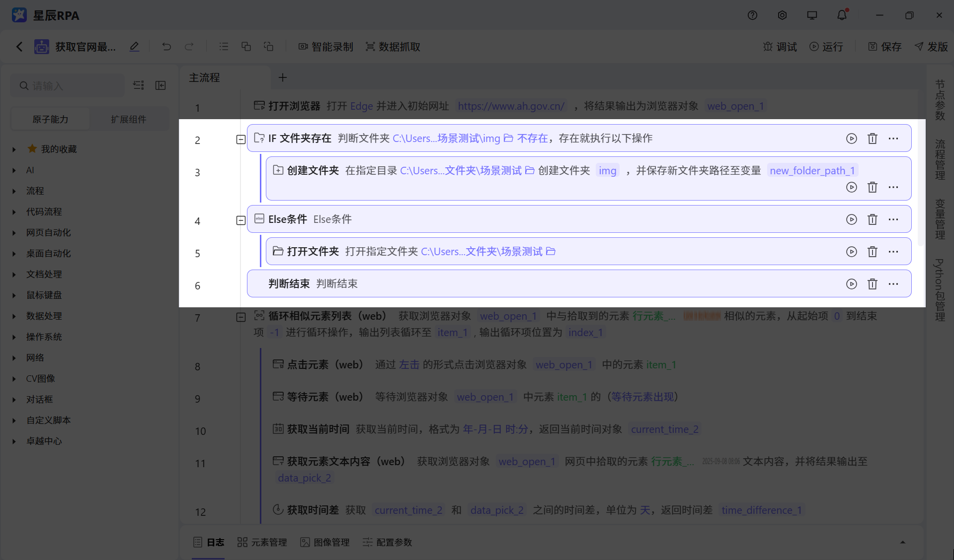Rename the flow with the pencil icon
Image resolution: width=954 pixels, height=560 pixels.
[134, 46]
